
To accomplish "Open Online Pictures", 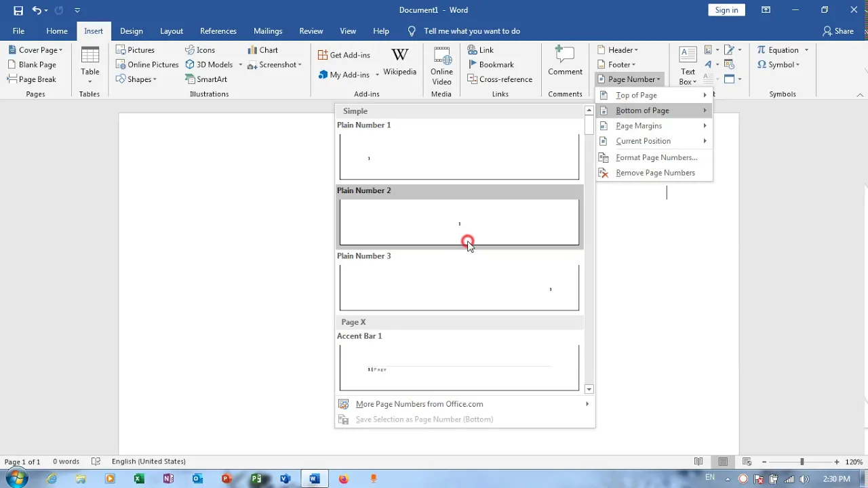I will pyautogui.click(x=147, y=64).
